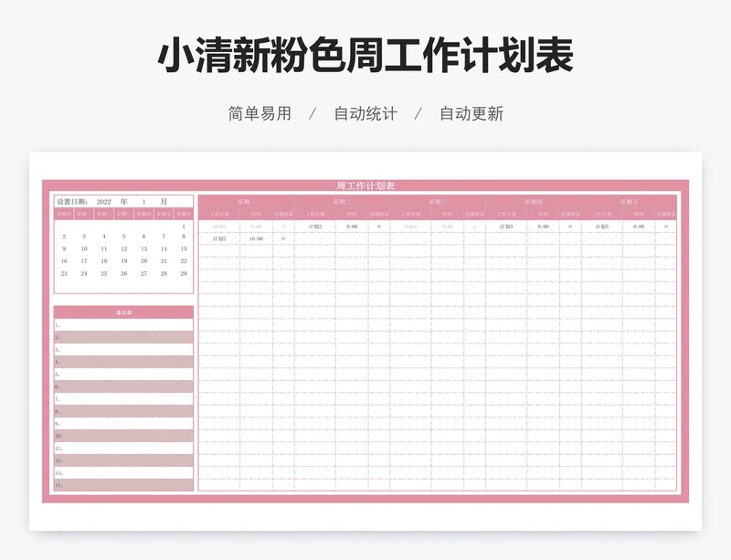Click the 星期三 column header in plan table
731x560 pixels.
[438, 202]
